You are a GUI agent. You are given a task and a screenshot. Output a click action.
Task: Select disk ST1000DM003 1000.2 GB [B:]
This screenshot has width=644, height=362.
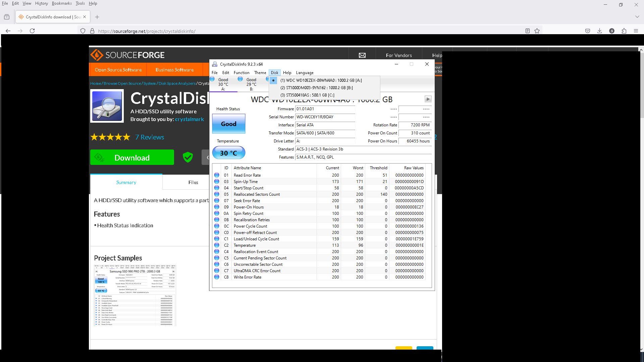point(324,88)
